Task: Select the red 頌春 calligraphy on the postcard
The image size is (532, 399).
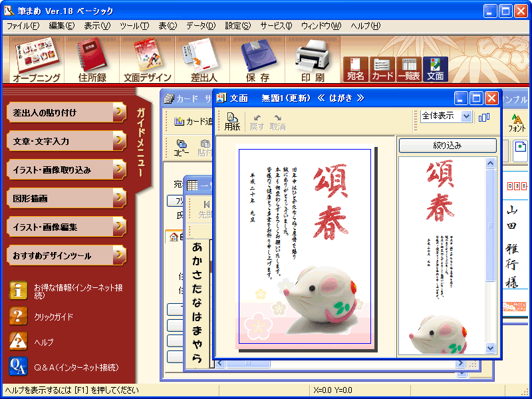Action: pos(331,202)
